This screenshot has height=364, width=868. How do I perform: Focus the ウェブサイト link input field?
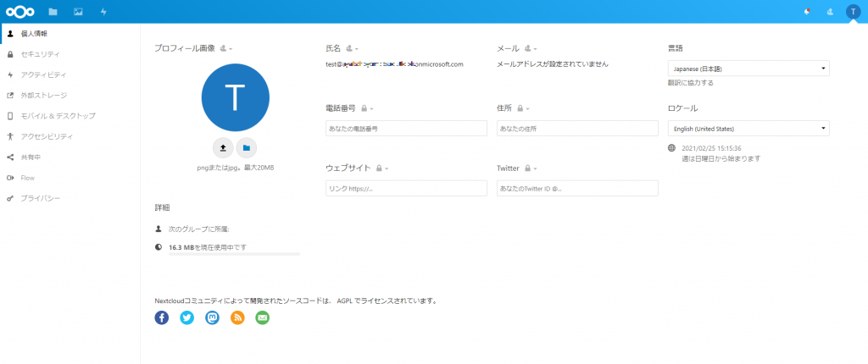[x=406, y=188]
